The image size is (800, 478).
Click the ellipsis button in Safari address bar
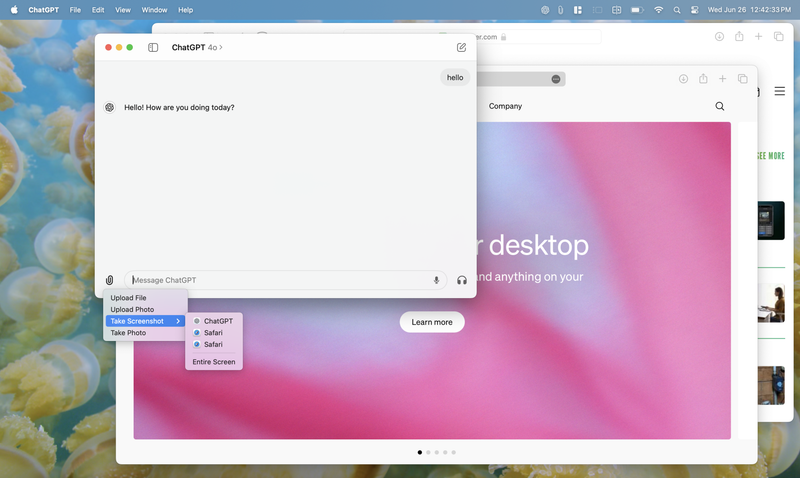tap(556, 79)
